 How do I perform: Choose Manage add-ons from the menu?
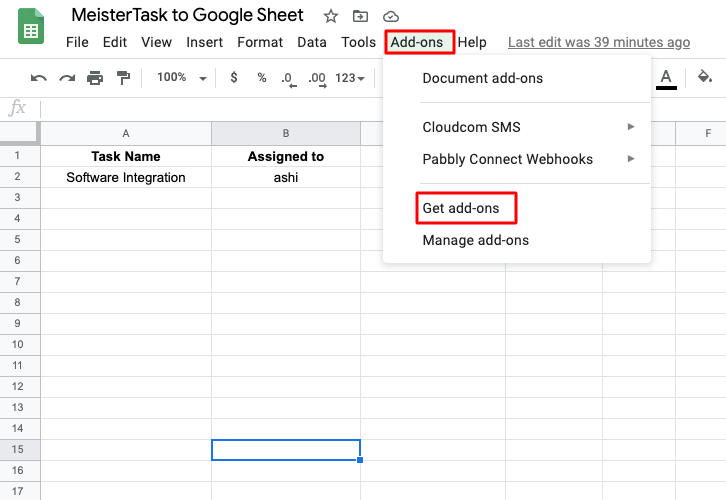pos(475,240)
